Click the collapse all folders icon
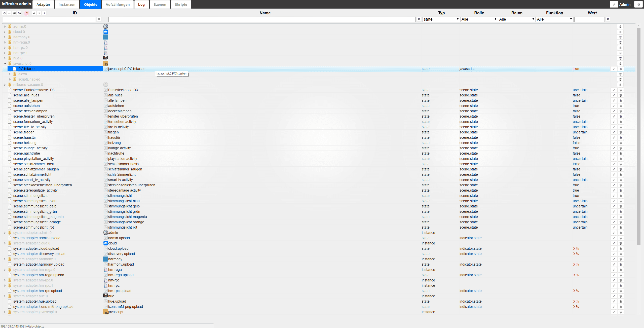644x328 pixels. click(x=14, y=13)
